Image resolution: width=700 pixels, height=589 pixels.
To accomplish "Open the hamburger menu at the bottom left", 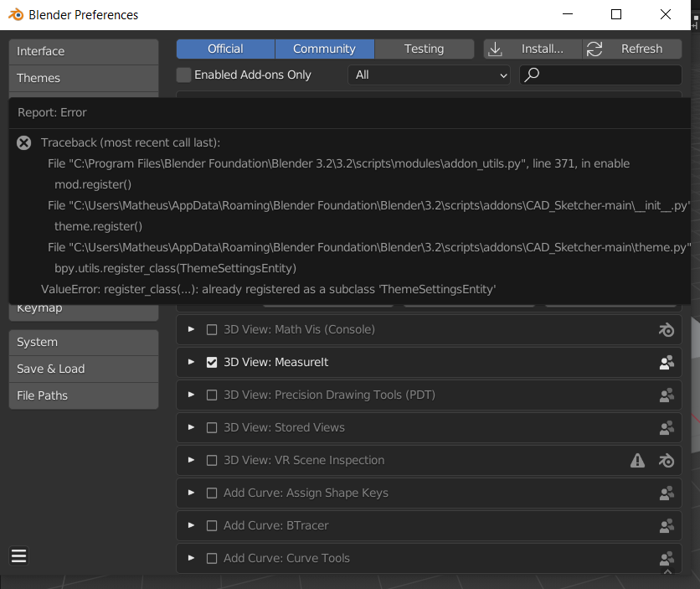I will [18, 555].
